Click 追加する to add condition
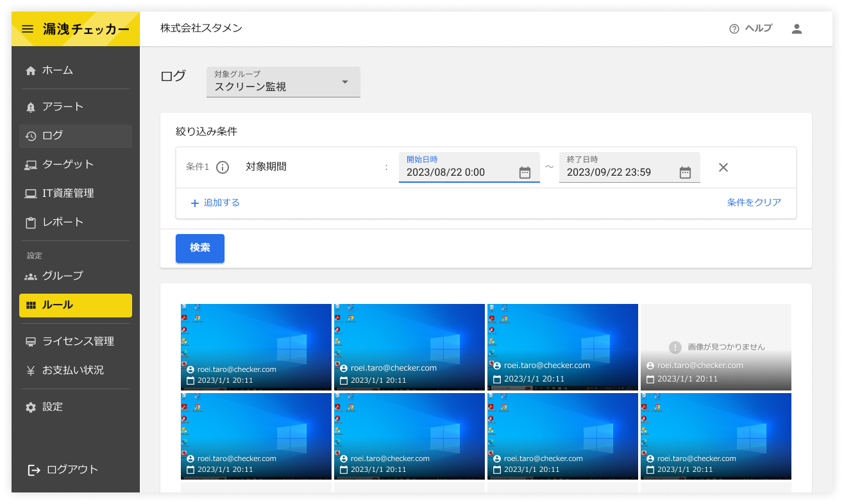The height and width of the screenshot is (504, 844). (215, 203)
